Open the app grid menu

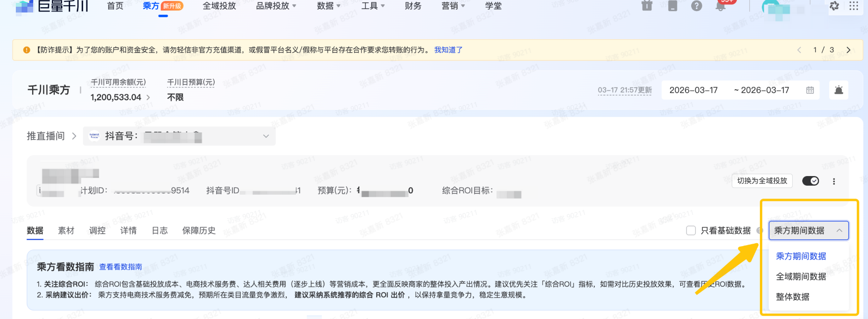[854, 6]
